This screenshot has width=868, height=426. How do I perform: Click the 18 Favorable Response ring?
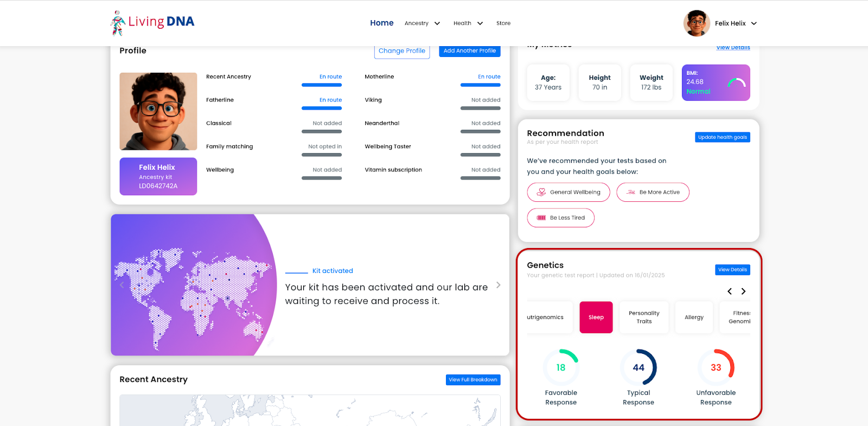(x=561, y=367)
